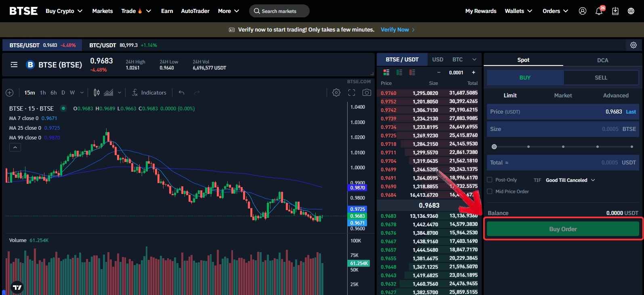Open the Orders dropdown

pyautogui.click(x=555, y=11)
